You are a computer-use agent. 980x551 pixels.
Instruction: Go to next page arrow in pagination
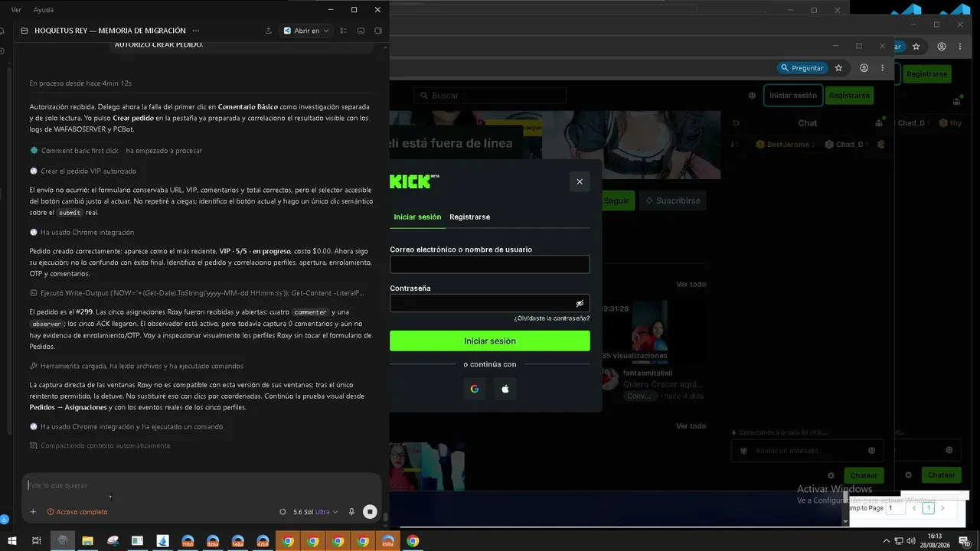942,508
